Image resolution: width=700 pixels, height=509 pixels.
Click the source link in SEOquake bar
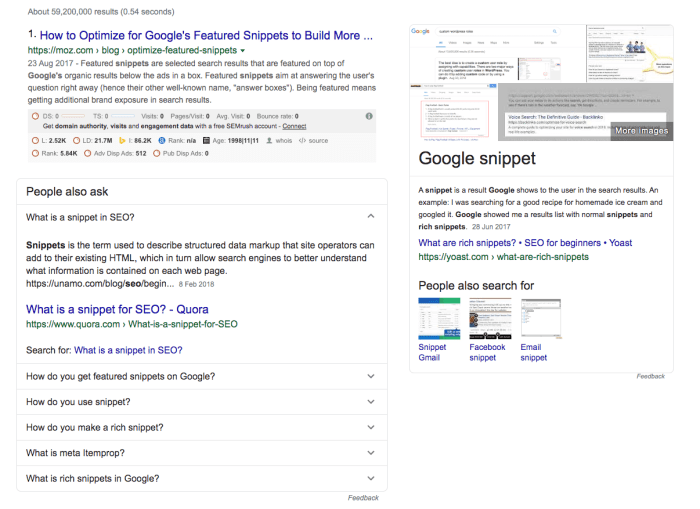pyautogui.click(x=318, y=141)
